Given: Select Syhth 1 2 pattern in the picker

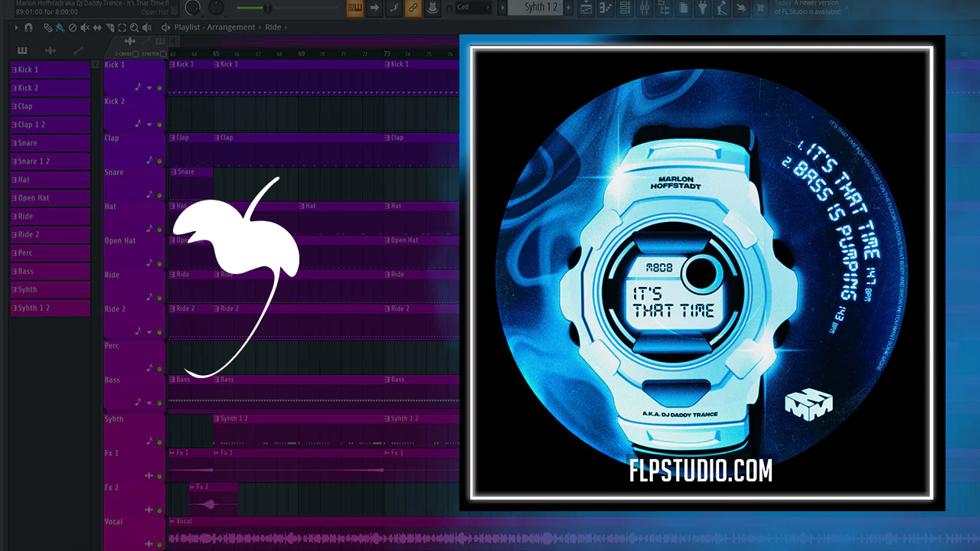Looking at the screenshot, I should tap(51, 308).
